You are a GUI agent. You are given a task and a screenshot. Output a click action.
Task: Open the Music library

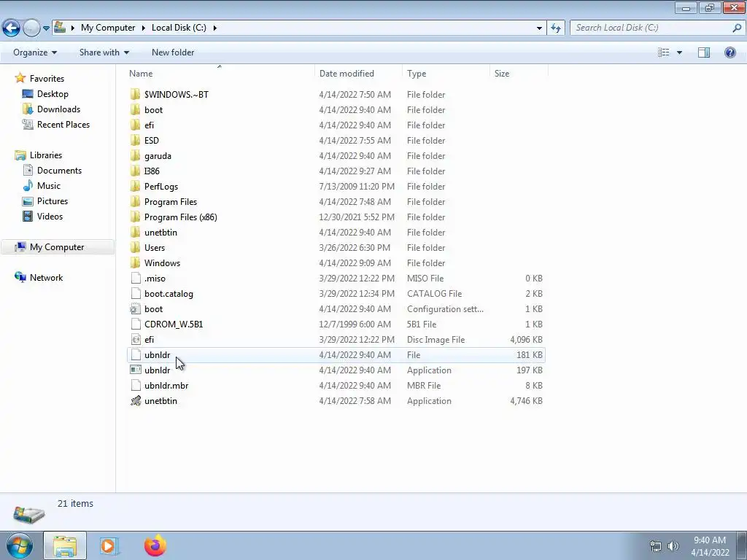tap(49, 186)
